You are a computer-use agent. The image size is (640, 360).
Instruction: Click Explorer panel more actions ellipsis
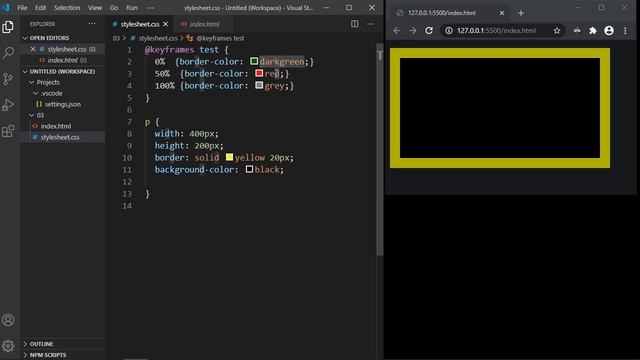click(x=92, y=24)
